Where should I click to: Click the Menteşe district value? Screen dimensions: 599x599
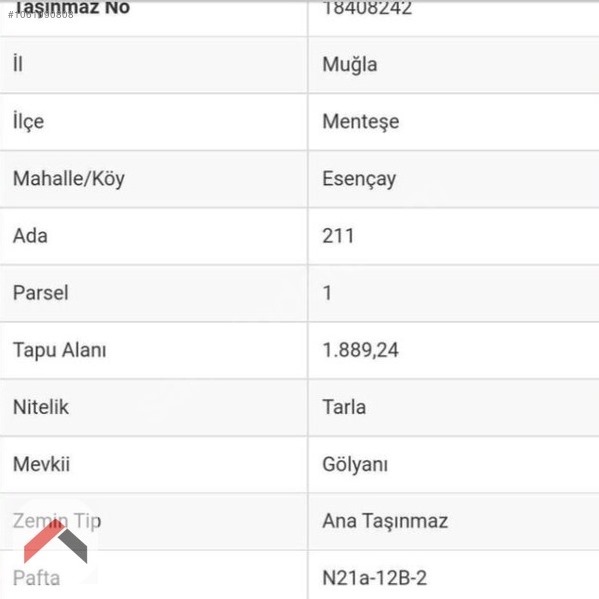361,122
